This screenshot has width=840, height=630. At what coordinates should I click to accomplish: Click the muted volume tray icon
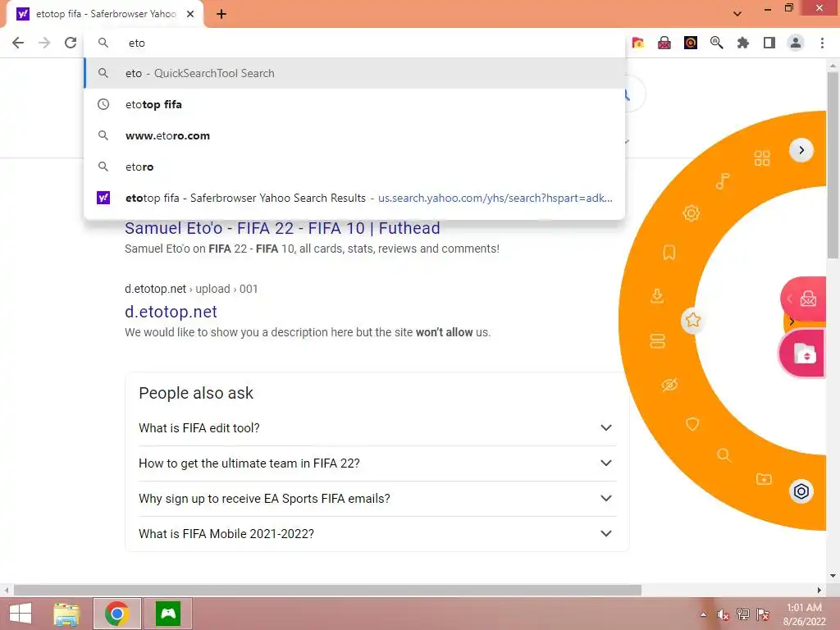tap(724, 614)
